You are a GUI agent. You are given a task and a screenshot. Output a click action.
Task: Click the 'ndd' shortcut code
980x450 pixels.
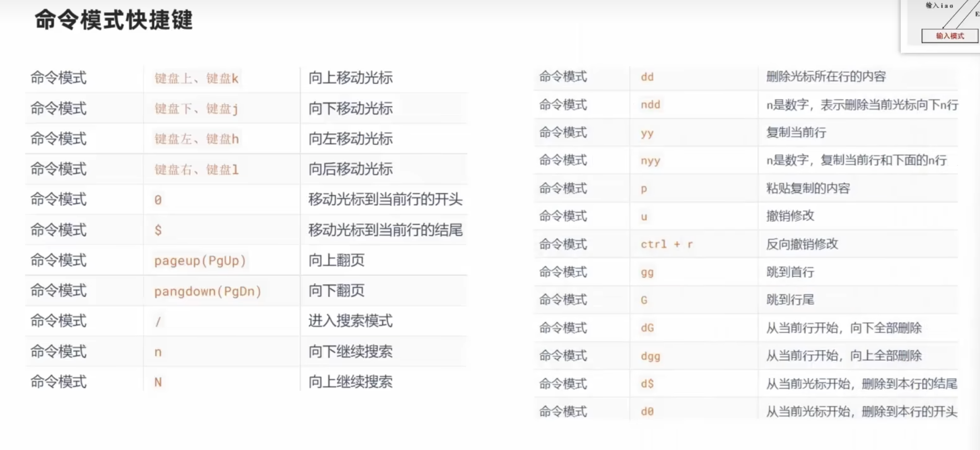click(x=650, y=105)
